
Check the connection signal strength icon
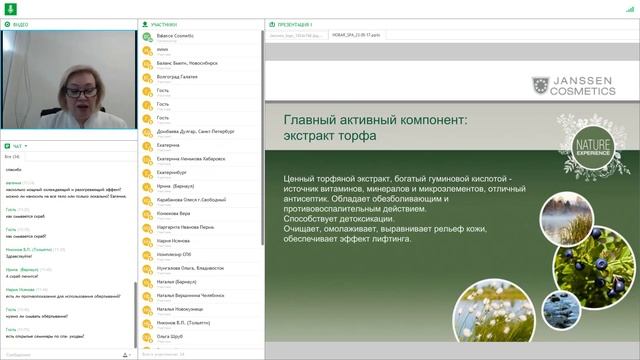click(x=630, y=9)
